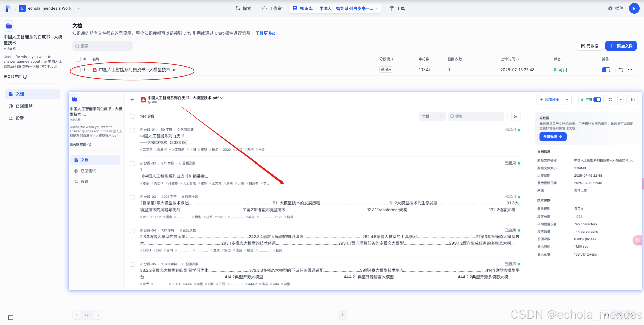
Task: Open the ellipsis menu in the detail panel header
Action: pyautogui.click(x=622, y=100)
